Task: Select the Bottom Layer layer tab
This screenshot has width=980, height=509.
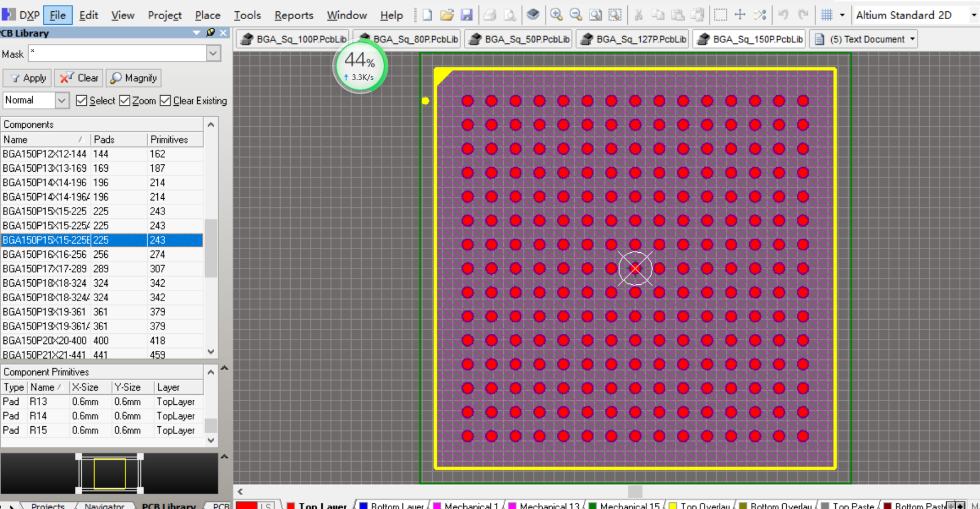Action: 392,506
